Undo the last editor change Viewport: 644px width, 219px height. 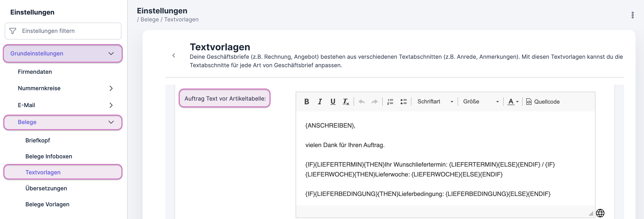tap(362, 102)
